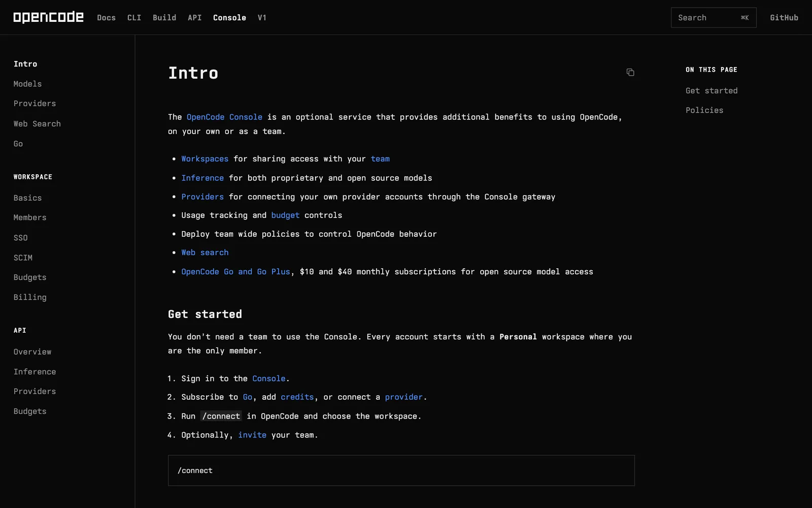Visit the GitHub link in the header
812x508 pixels.
[x=784, y=17]
